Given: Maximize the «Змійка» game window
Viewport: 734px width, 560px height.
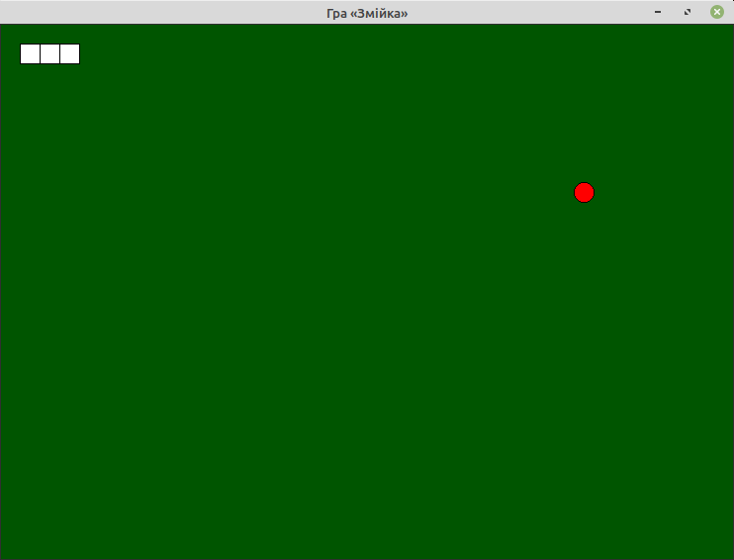Looking at the screenshot, I should 688,12.
